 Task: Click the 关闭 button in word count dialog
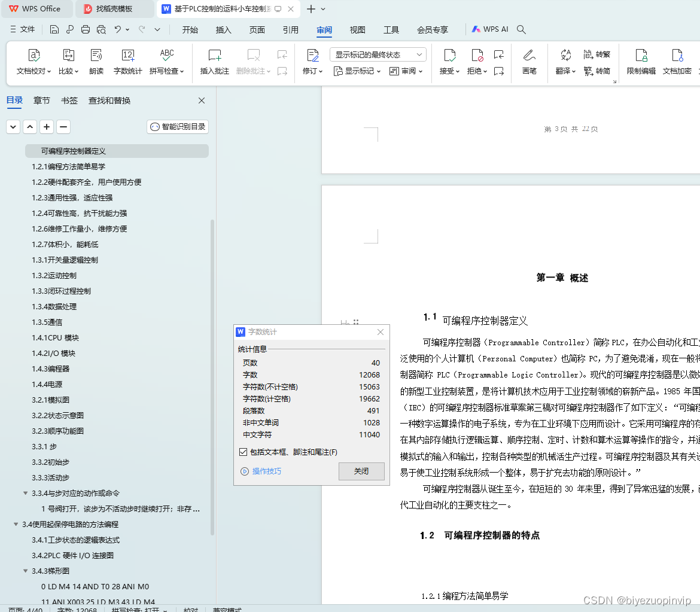tap(361, 471)
